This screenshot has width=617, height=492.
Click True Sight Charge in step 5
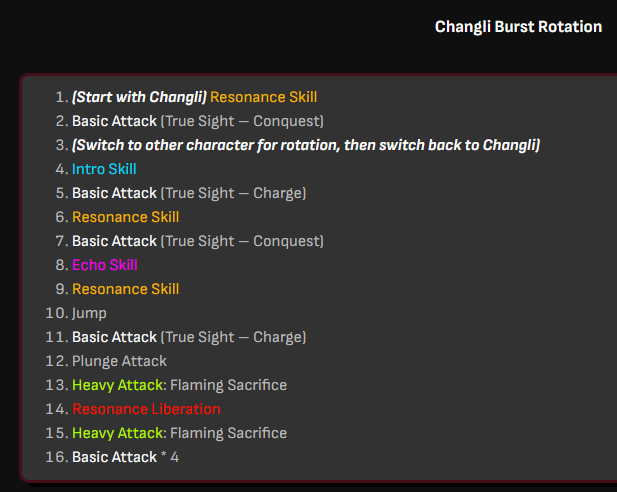click(234, 193)
